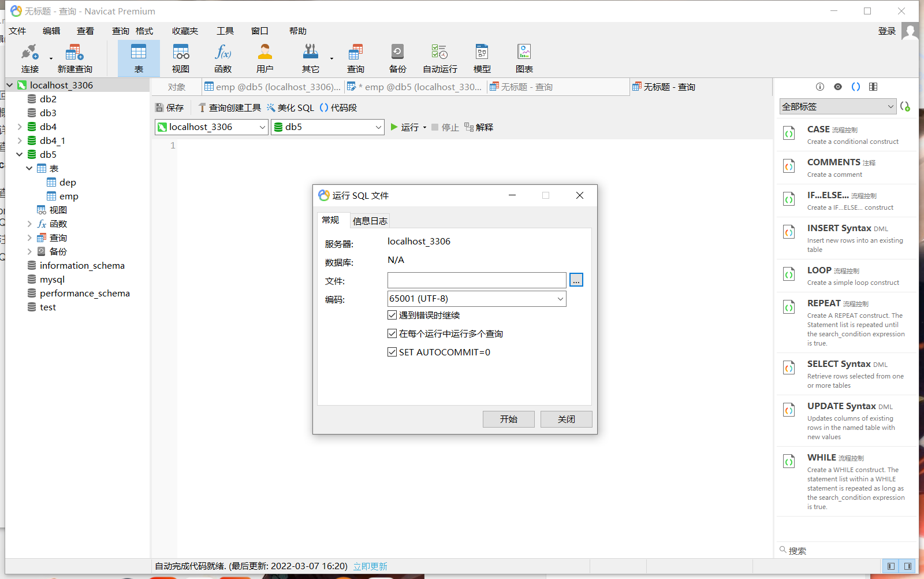Open the 编辑 menu
Viewport: 924px width, 579px height.
(x=51, y=31)
